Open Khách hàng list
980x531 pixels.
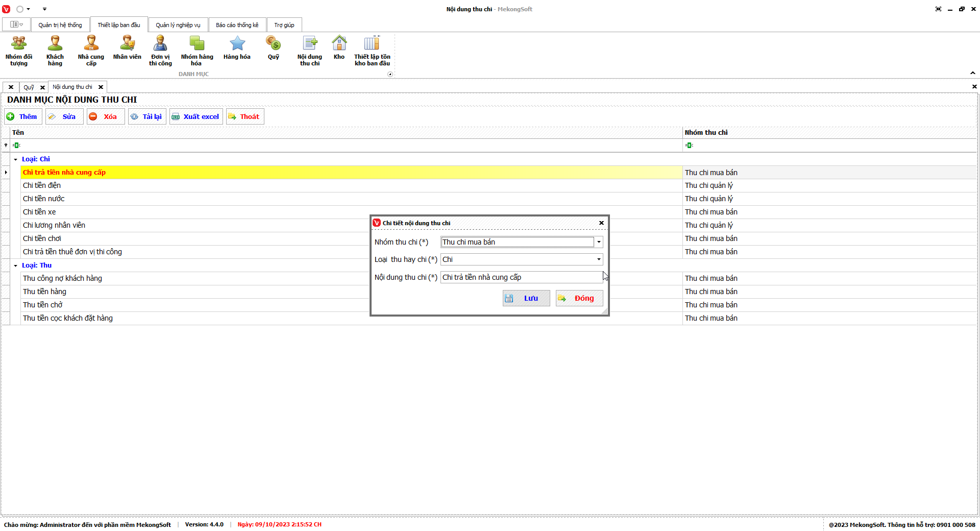pos(55,51)
